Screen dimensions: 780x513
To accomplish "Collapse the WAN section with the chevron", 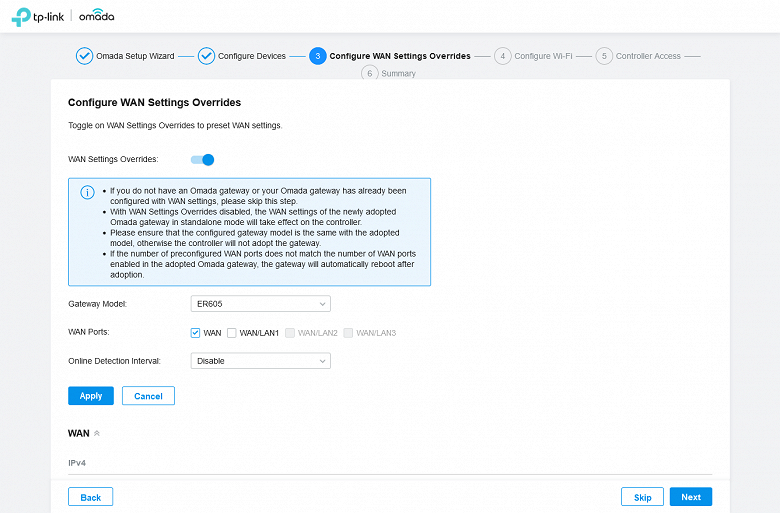I will [x=97, y=433].
